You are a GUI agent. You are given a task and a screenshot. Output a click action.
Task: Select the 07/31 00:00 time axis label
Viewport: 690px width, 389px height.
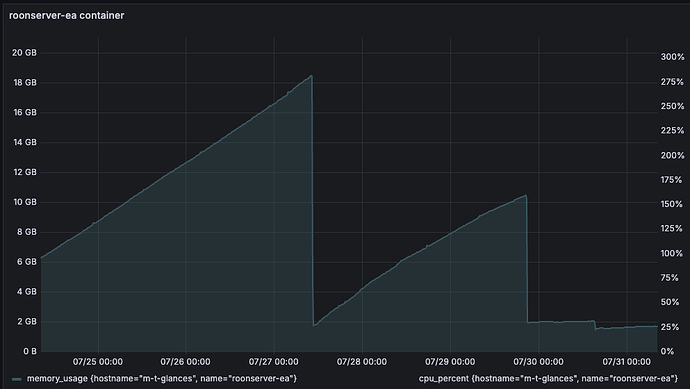626,362
